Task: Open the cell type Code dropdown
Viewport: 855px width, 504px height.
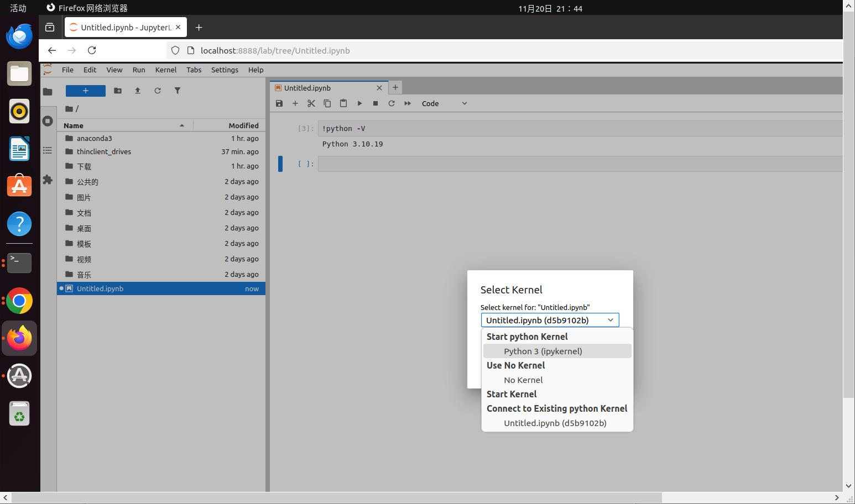Action: click(444, 103)
